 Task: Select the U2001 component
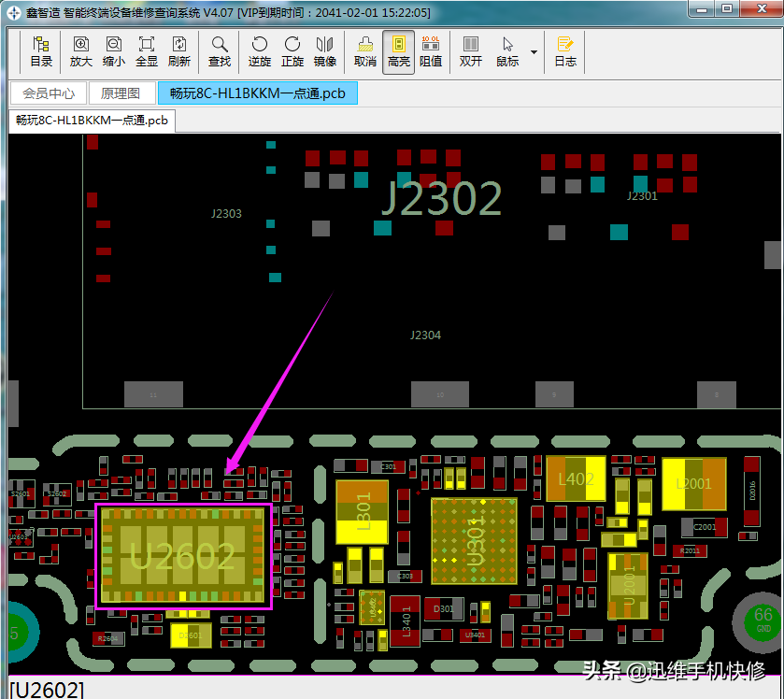click(x=628, y=586)
